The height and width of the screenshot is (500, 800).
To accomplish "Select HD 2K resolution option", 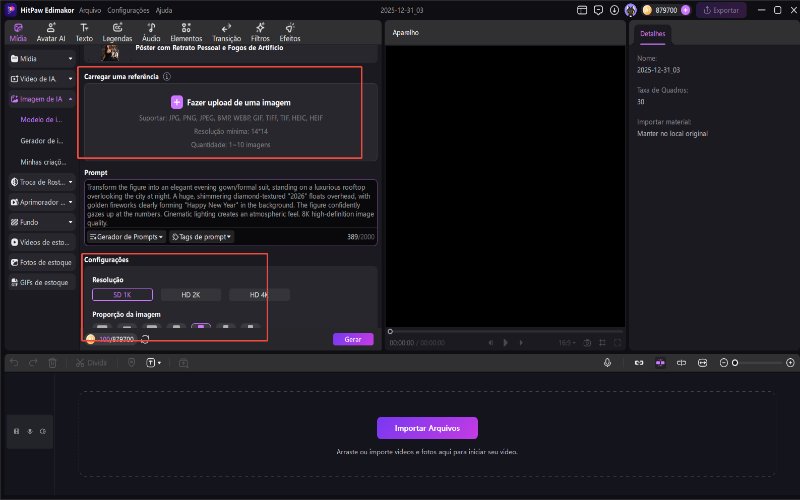I will tap(190, 295).
